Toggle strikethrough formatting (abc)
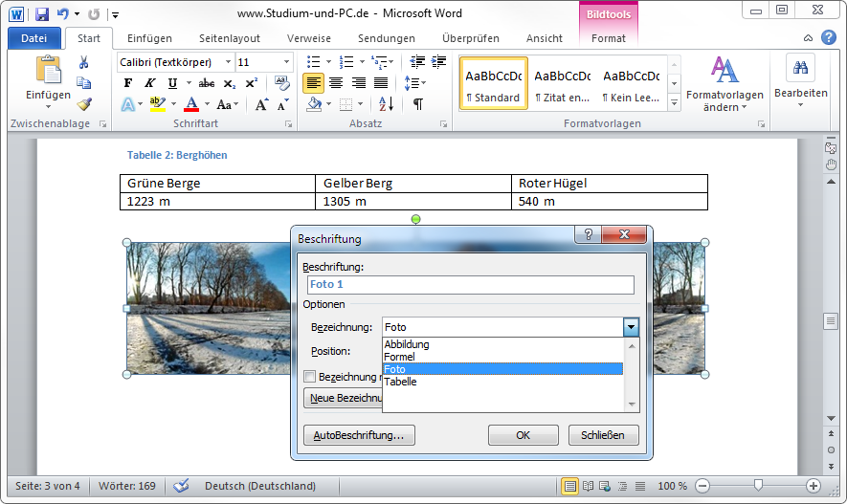 (207, 83)
